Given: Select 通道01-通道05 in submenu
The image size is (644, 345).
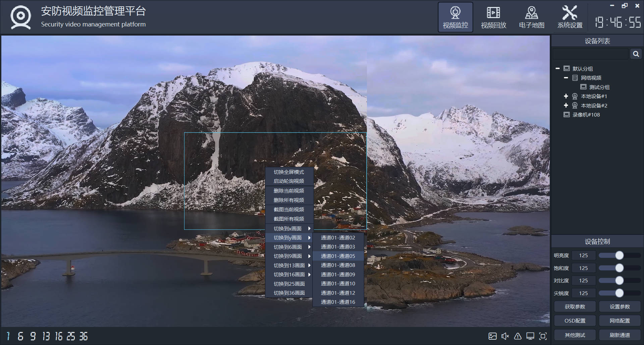Looking at the screenshot, I should [338, 256].
